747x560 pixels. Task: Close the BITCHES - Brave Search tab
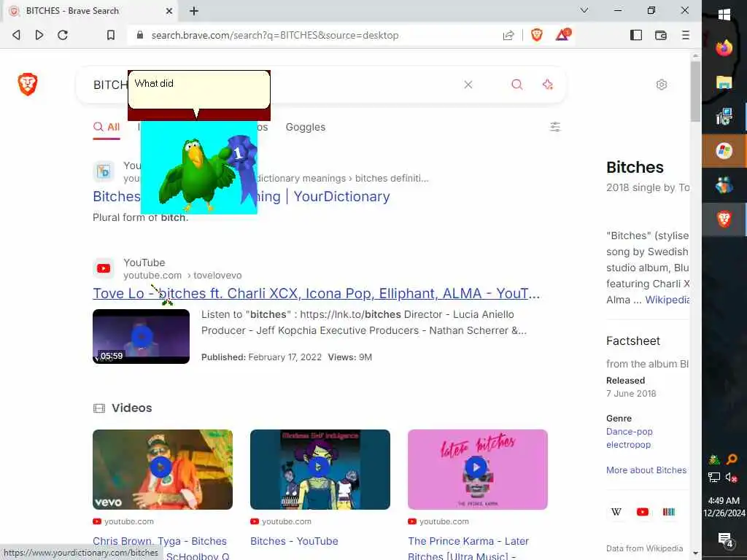169,10
